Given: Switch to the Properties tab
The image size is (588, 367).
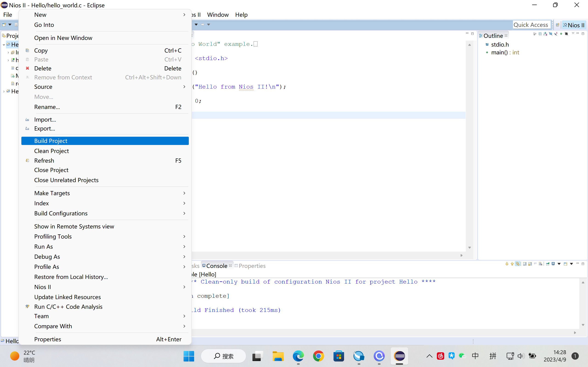Looking at the screenshot, I should (x=252, y=266).
